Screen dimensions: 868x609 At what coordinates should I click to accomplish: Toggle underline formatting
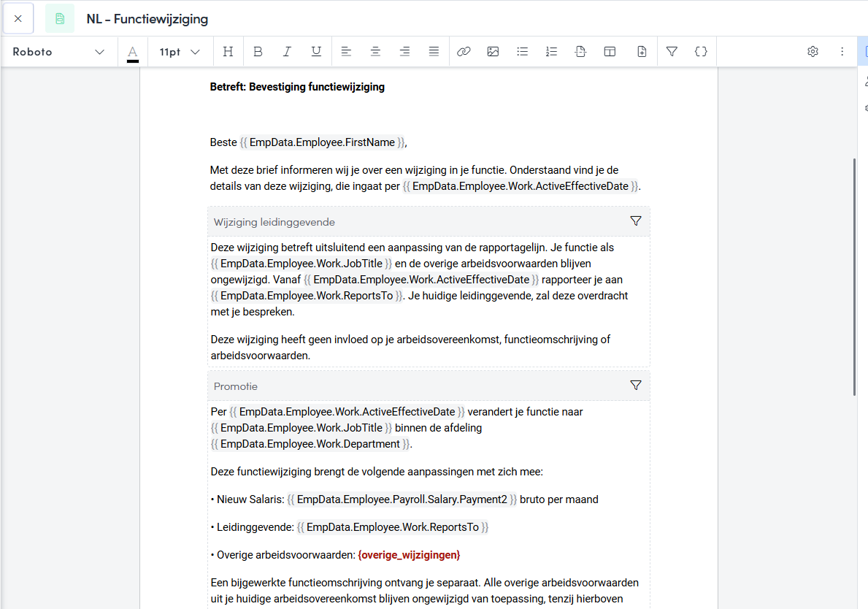[316, 52]
